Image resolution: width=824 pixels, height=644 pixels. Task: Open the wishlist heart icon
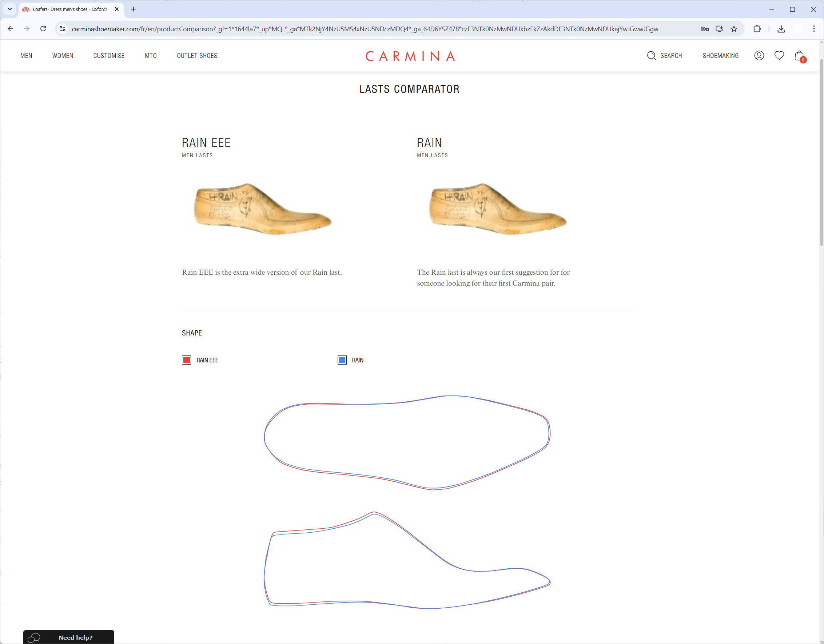779,55
